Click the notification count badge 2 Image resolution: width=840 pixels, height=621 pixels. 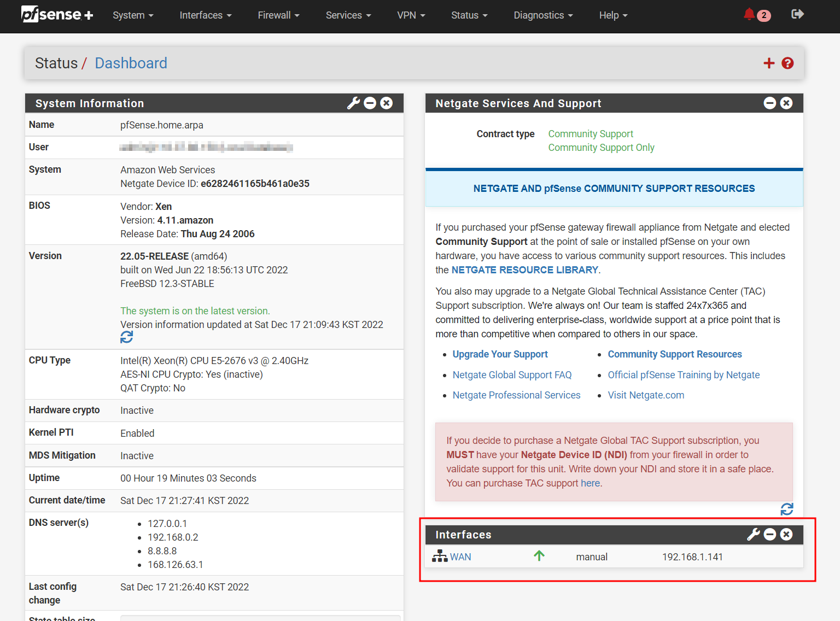[x=764, y=16]
